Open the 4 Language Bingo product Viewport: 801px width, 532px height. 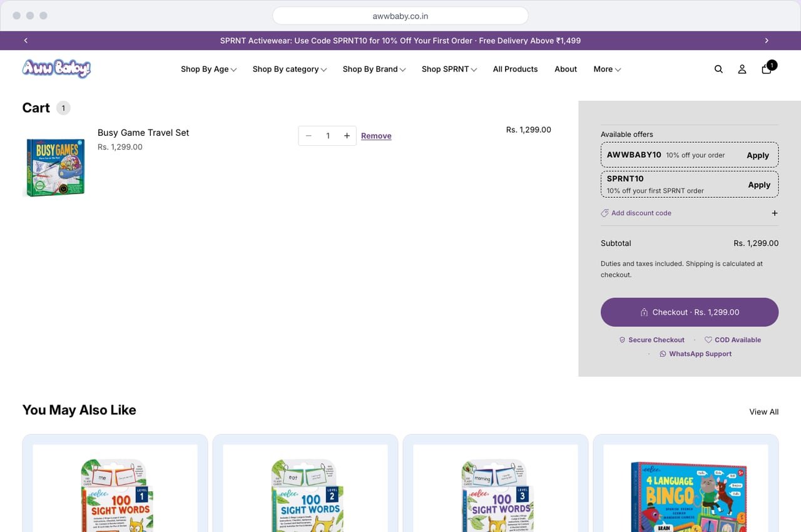click(686, 488)
